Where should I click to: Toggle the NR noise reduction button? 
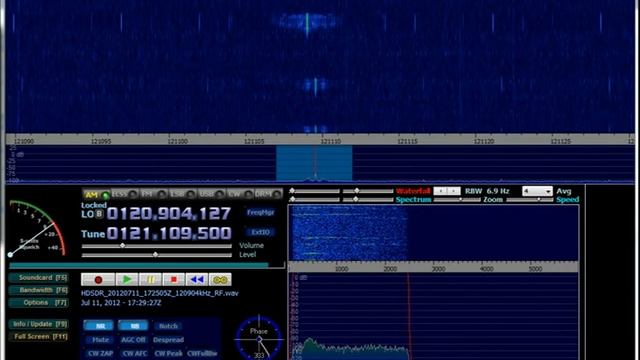tap(98, 326)
